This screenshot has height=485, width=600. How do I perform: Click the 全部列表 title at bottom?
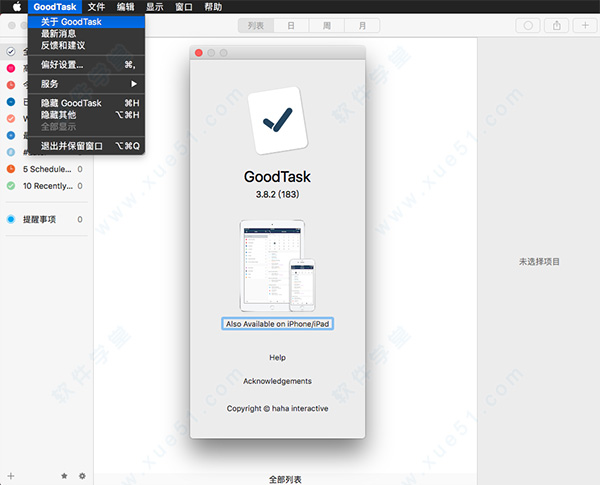pos(285,479)
